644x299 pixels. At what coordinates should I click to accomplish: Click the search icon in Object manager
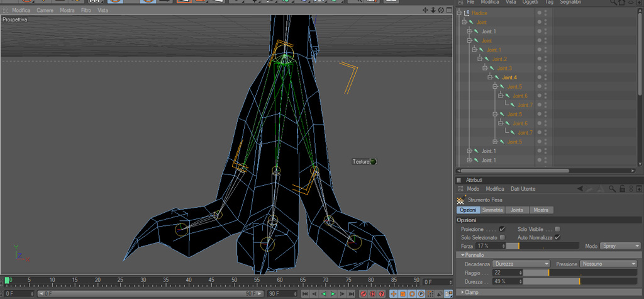(x=613, y=3)
